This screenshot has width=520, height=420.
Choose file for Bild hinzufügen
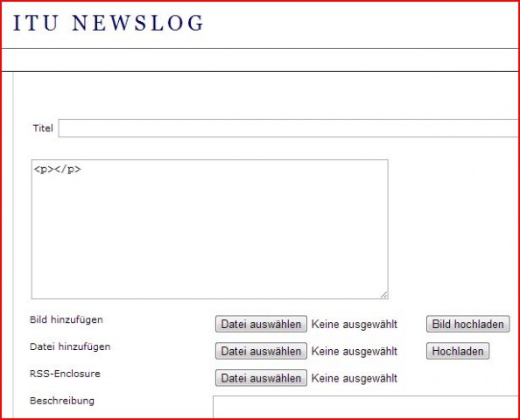pyautogui.click(x=261, y=324)
